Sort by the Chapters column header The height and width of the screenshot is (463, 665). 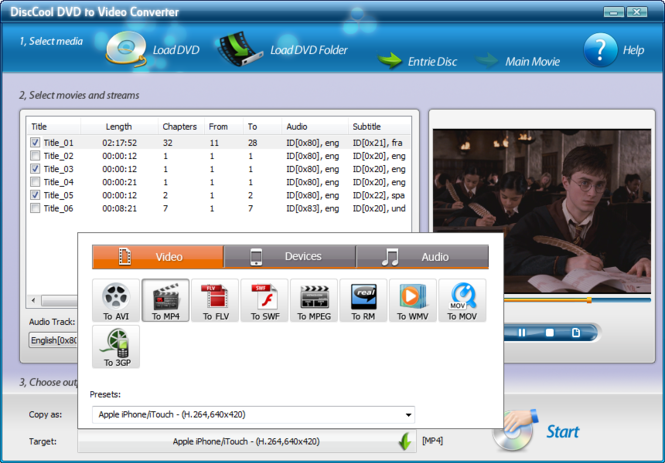180,126
